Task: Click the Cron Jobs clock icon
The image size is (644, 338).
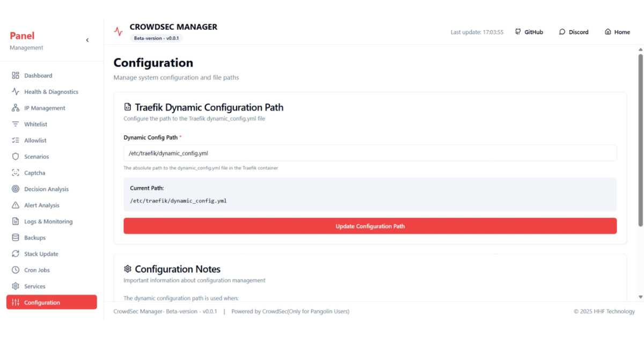Action: (16, 270)
